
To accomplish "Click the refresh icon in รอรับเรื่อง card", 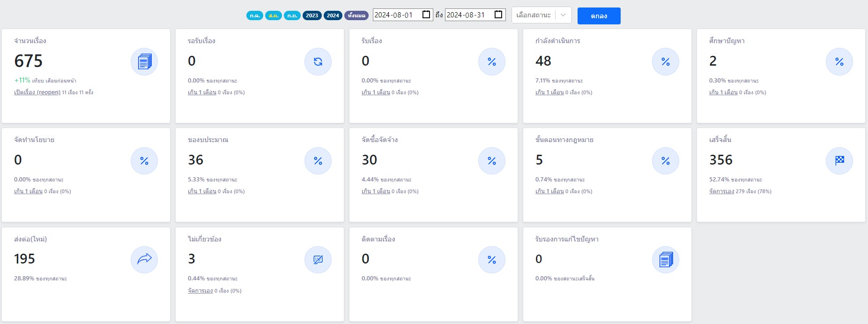I will click(318, 62).
